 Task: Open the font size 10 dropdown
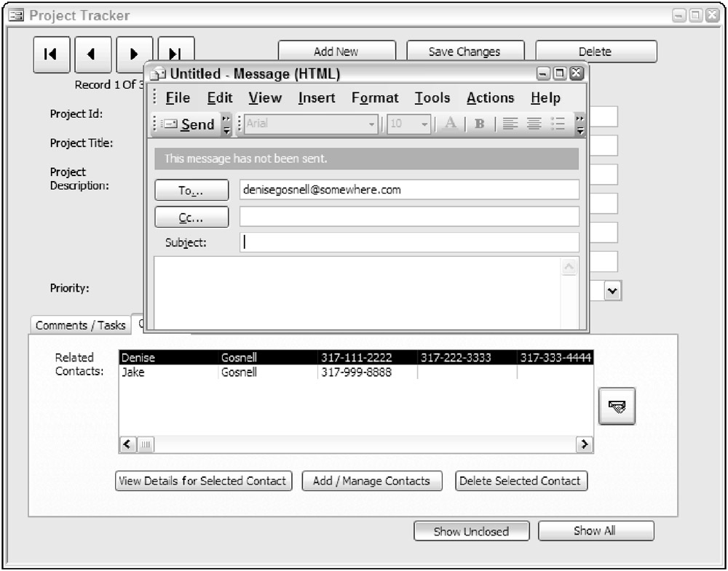424,124
